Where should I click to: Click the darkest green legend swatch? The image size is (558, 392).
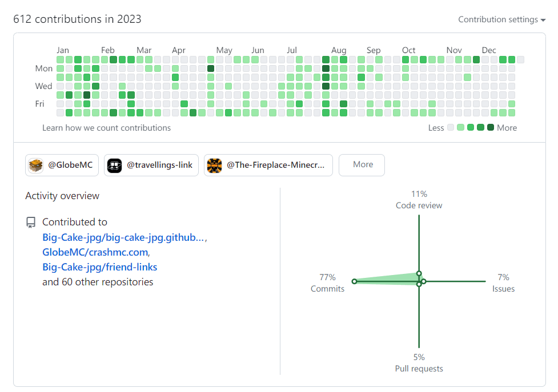(491, 127)
